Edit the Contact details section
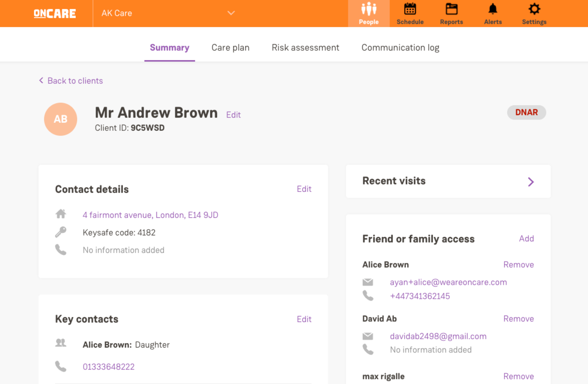The height and width of the screenshot is (384, 588). point(304,189)
